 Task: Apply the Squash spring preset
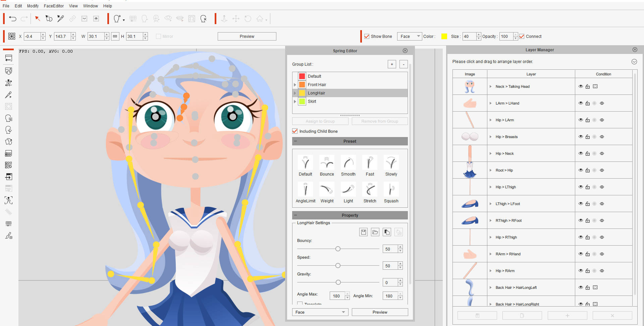pyautogui.click(x=391, y=190)
